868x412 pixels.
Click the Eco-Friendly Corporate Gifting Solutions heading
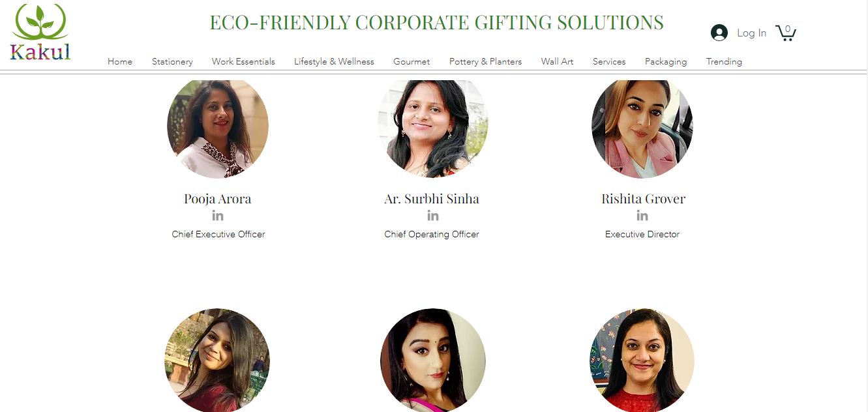pos(436,22)
